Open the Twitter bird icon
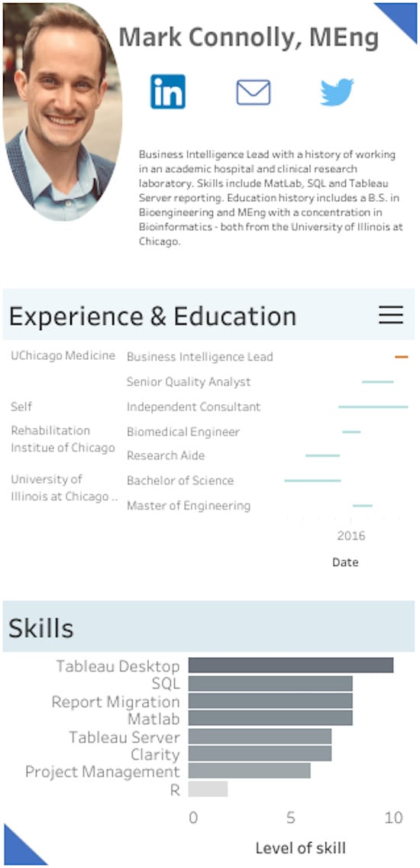Image resolution: width=420 pixels, height=868 pixels. tap(337, 92)
